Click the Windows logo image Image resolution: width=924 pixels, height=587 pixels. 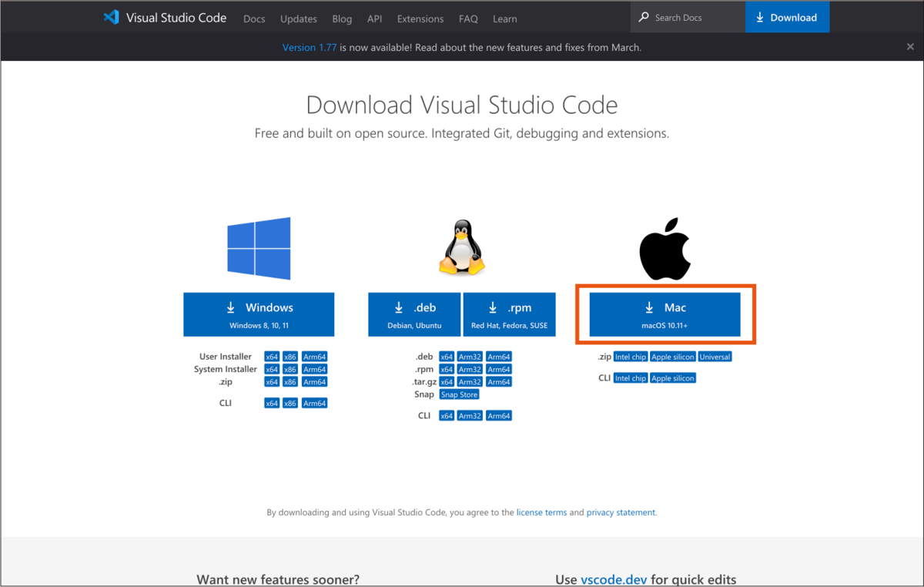pyautogui.click(x=259, y=248)
